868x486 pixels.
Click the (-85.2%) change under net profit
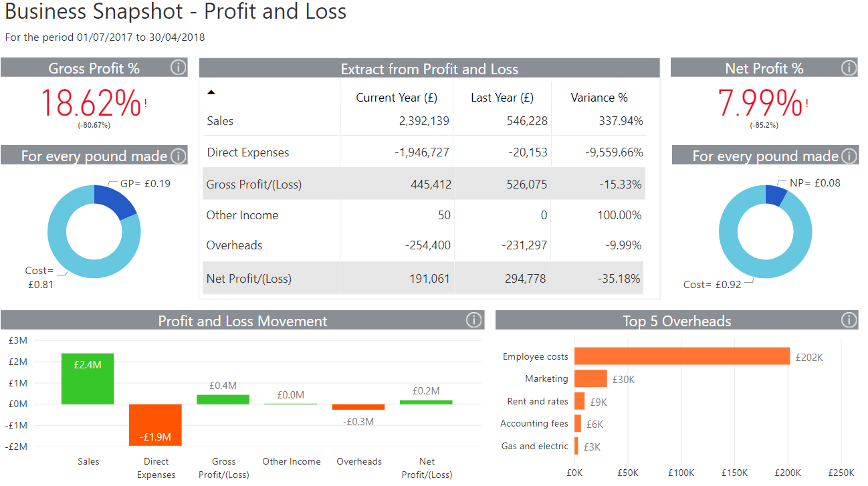click(764, 125)
